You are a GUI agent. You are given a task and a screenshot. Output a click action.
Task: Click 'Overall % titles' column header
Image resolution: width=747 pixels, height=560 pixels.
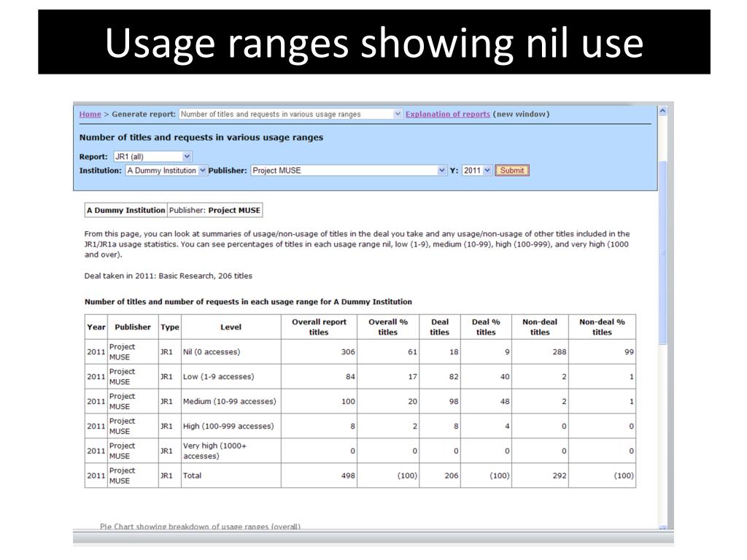(388, 327)
